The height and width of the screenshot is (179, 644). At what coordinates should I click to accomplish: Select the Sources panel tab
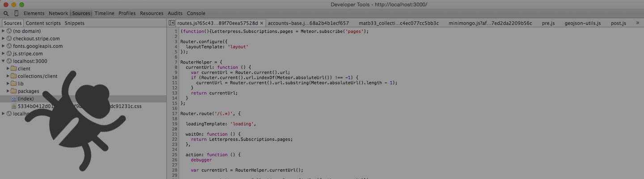(81, 13)
